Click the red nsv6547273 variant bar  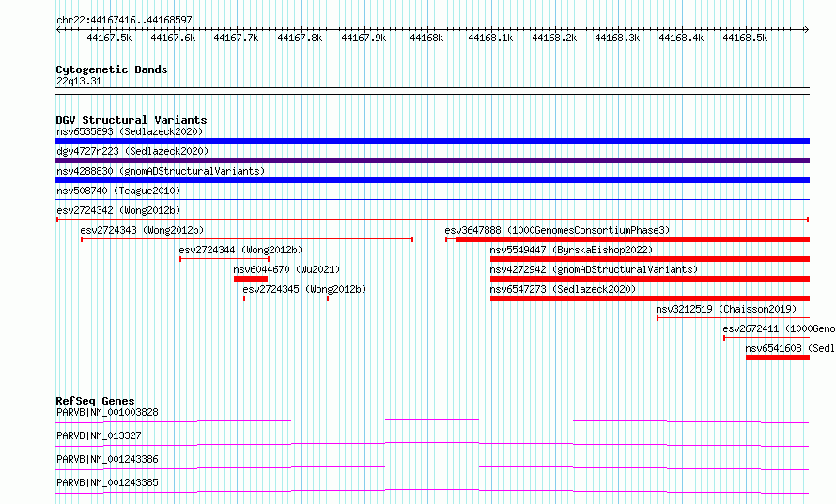tap(650, 298)
